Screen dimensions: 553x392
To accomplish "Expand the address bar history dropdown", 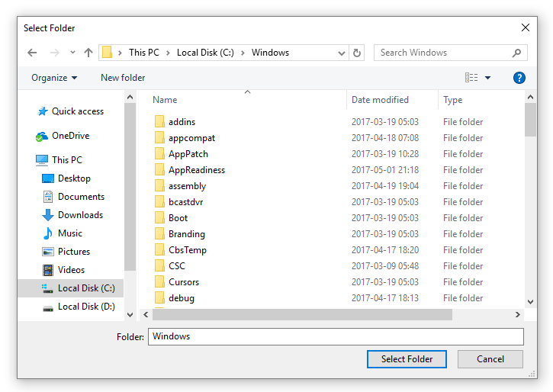I will click(x=342, y=53).
